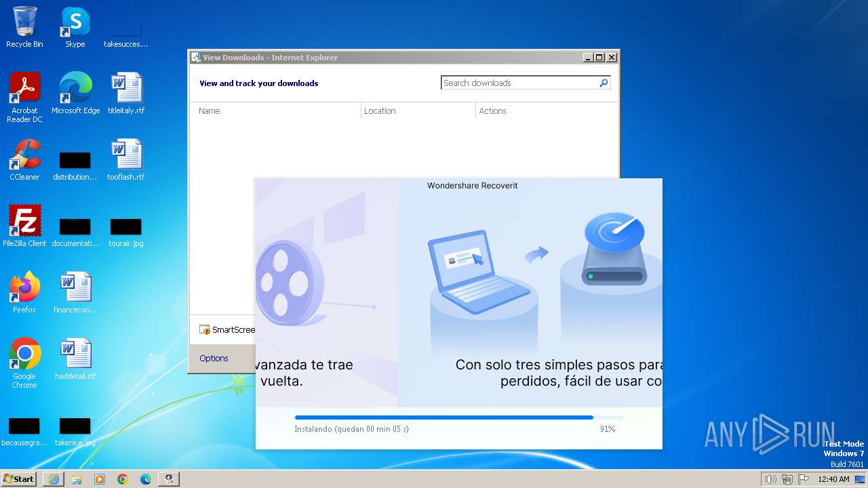The width and height of the screenshot is (868, 488).
Task: Click 'View and track your downloads' heading
Action: pos(258,83)
